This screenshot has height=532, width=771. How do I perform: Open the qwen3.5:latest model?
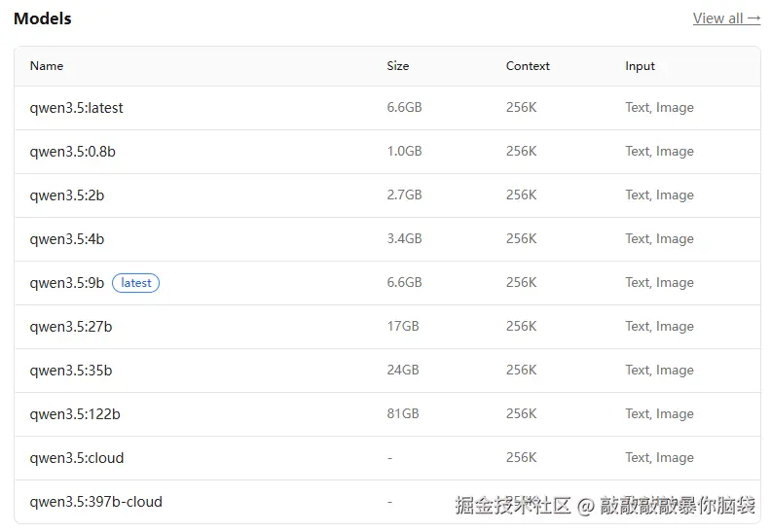click(76, 108)
